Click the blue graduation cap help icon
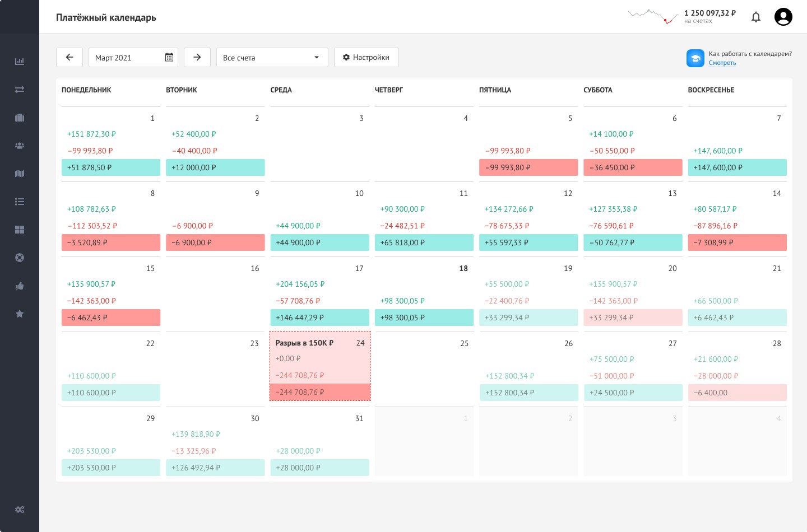The height and width of the screenshot is (532, 807). pyautogui.click(x=695, y=58)
